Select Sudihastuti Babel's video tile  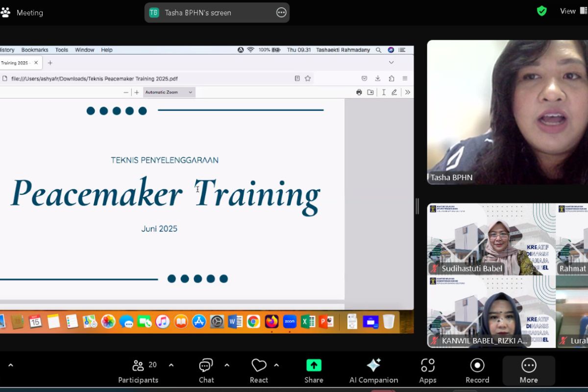[491, 239]
